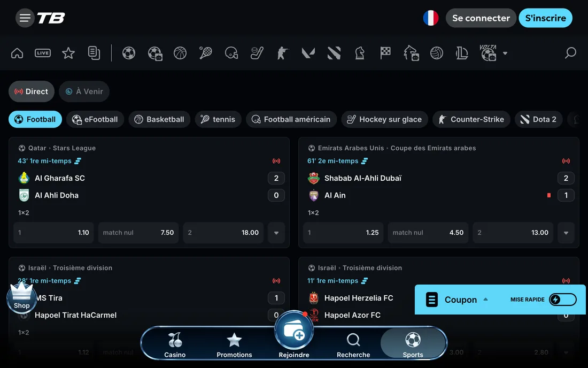Screen dimensions: 588x368
Task: Bet on 2 at 13.00 odds
Action: coord(513,233)
